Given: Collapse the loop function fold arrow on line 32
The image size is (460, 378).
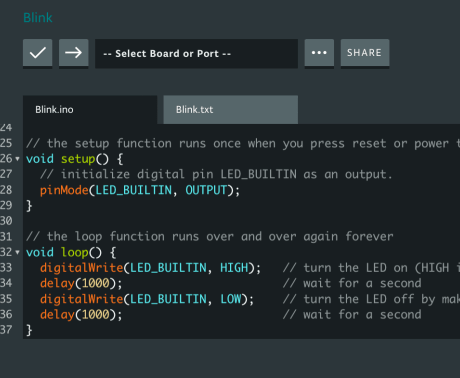Looking at the screenshot, I should point(17,252).
